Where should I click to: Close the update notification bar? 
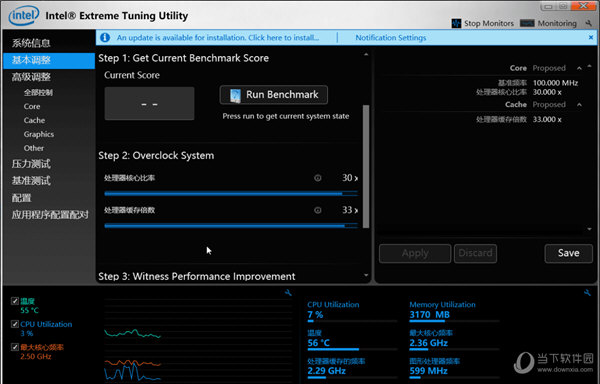pos(591,37)
